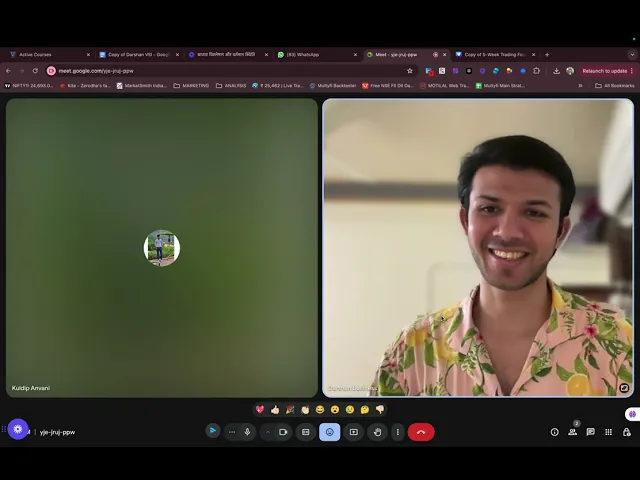The height and width of the screenshot is (480, 640).
Task: Send the heart emoji reaction
Action: [260, 409]
